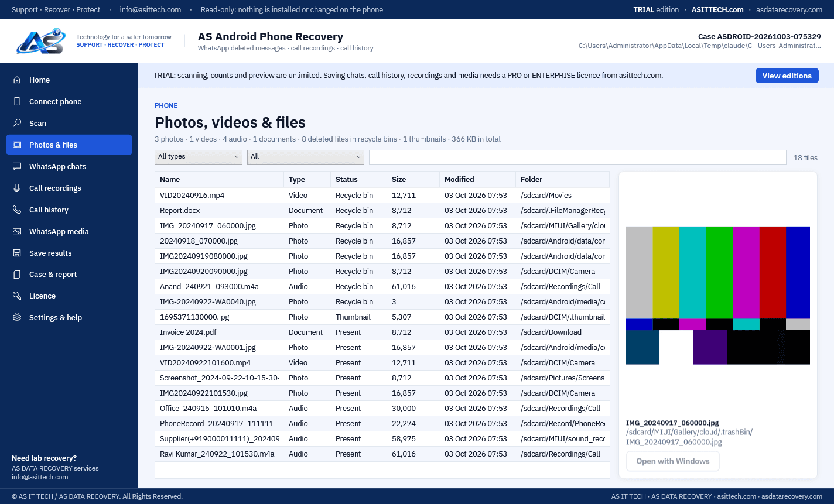Sort table by Size column header
The width and height of the screenshot is (834, 504).
(413, 180)
